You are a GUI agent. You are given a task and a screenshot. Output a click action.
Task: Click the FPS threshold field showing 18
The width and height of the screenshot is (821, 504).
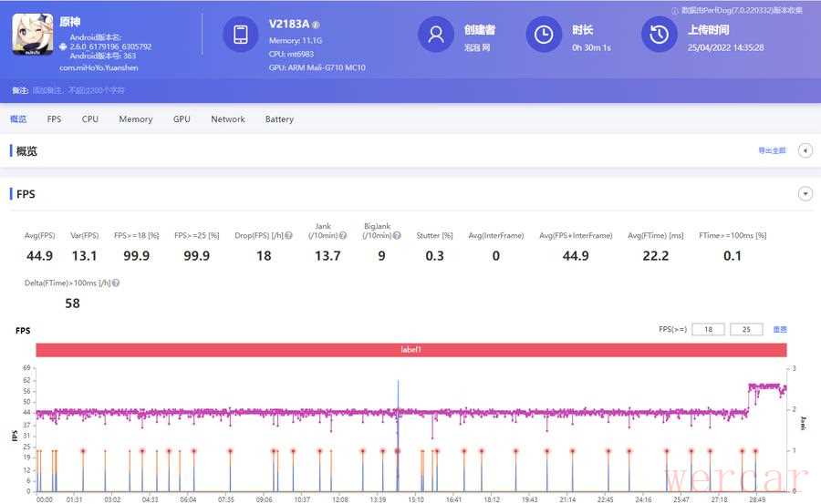pyautogui.click(x=708, y=329)
